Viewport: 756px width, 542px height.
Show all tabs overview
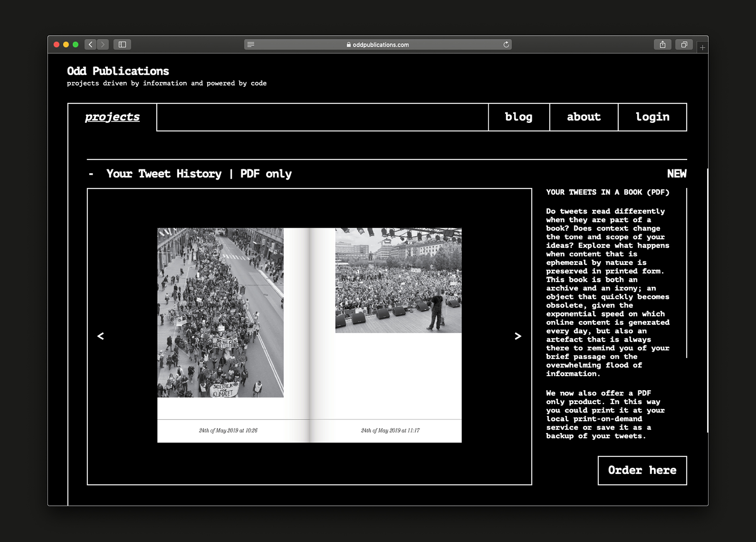pos(684,45)
